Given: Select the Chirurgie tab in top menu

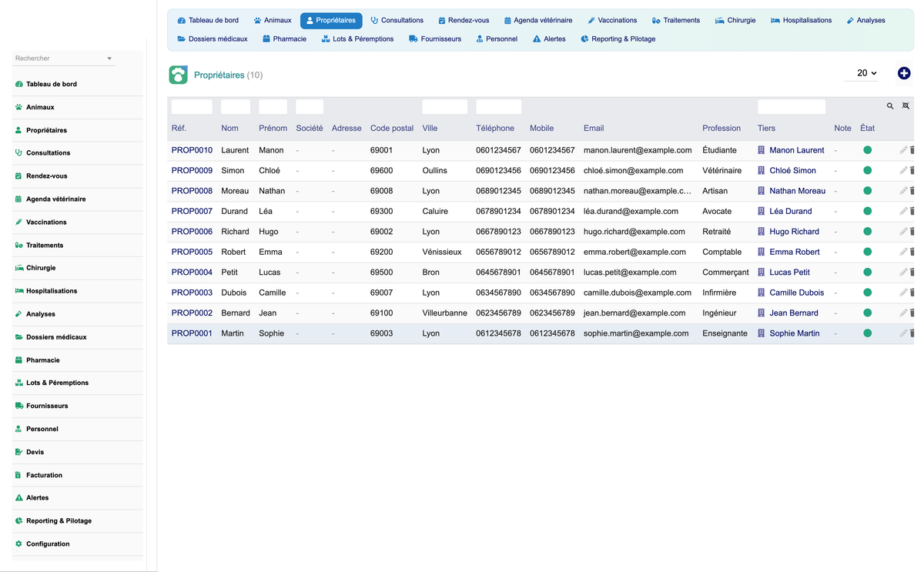Looking at the screenshot, I should point(735,20).
